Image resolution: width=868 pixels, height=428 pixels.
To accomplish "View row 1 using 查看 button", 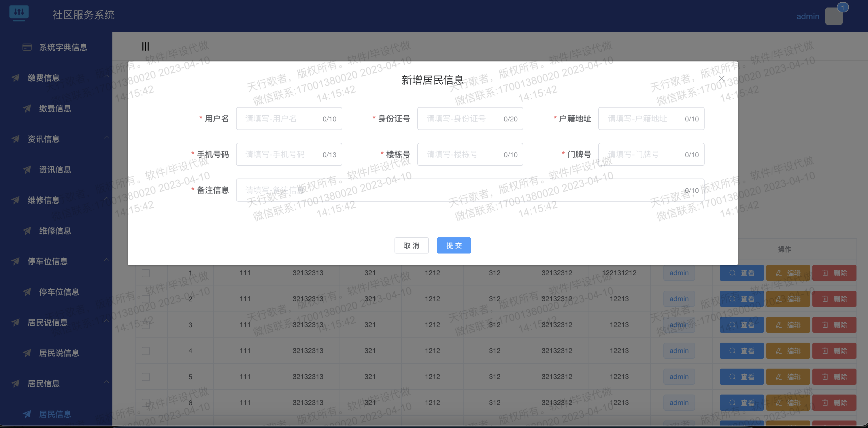I will click(742, 273).
